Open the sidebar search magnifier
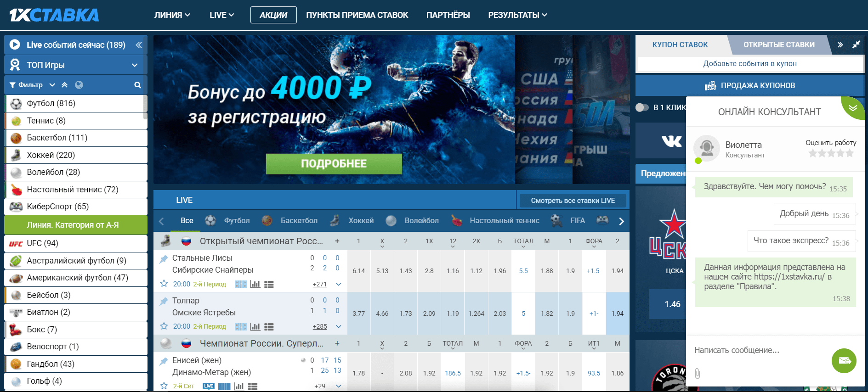The image size is (868, 392). tap(137, 85)
